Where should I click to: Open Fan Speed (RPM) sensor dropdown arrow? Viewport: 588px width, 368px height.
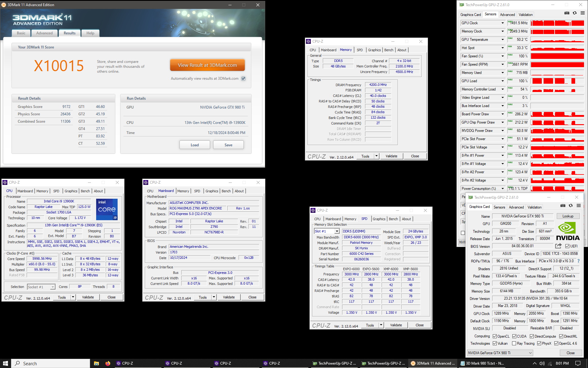click(503, 64)
